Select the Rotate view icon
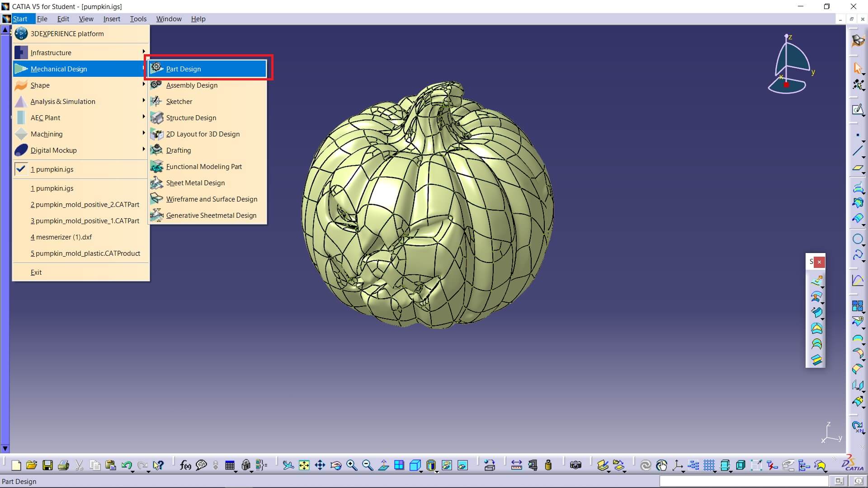 tap(335, 465)
